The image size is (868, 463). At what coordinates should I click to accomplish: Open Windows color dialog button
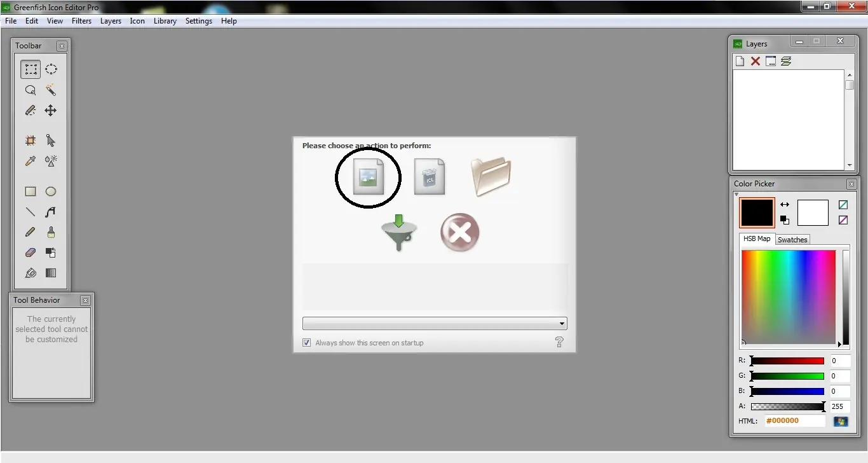point(841,421)
